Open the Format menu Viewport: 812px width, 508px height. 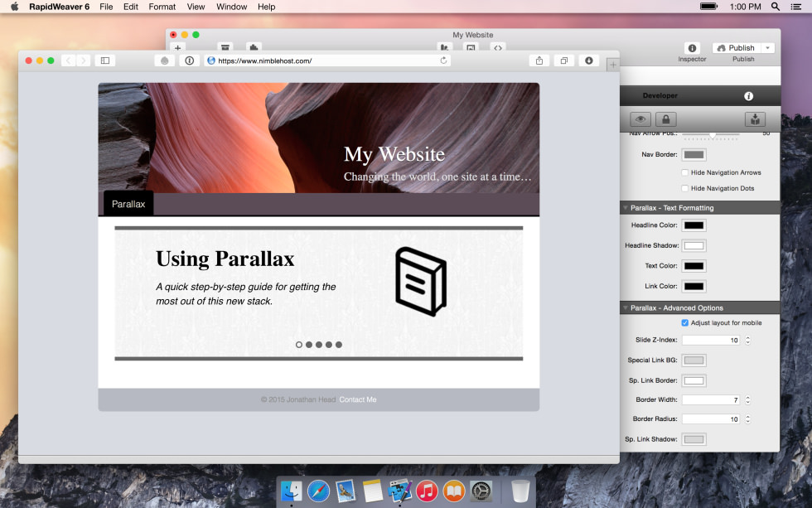click(162, 7)
